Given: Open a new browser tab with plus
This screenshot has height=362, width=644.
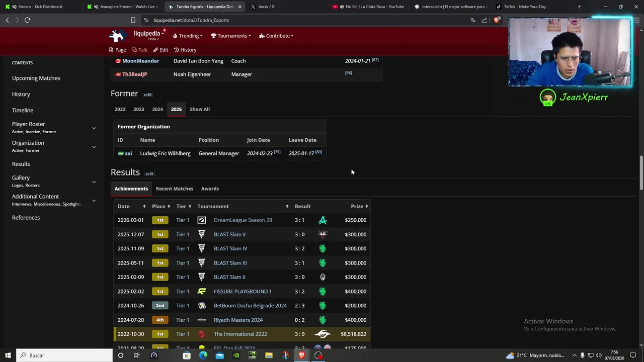Looking at the screenshot, I should point(579,7).
